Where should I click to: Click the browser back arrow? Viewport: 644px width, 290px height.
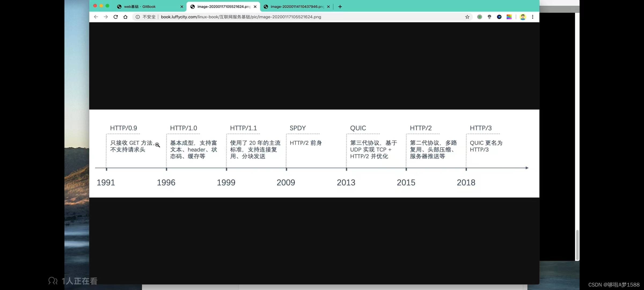(96, 17)
